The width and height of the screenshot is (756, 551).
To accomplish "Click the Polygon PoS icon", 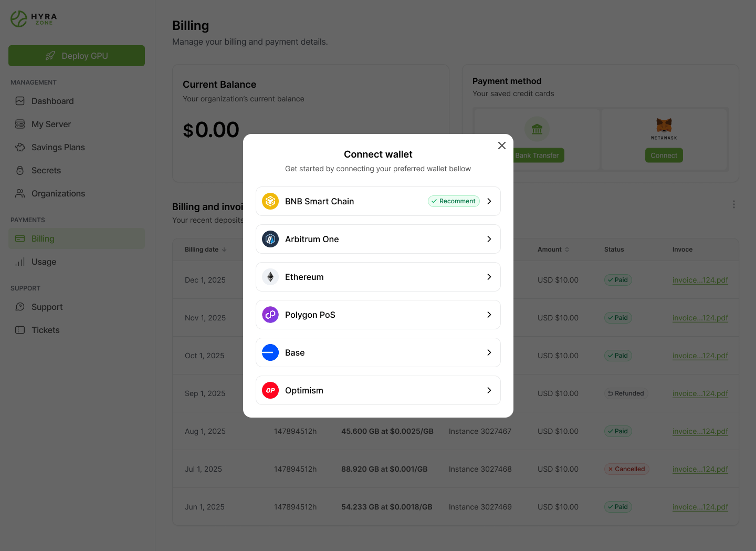I will point(270,315).
